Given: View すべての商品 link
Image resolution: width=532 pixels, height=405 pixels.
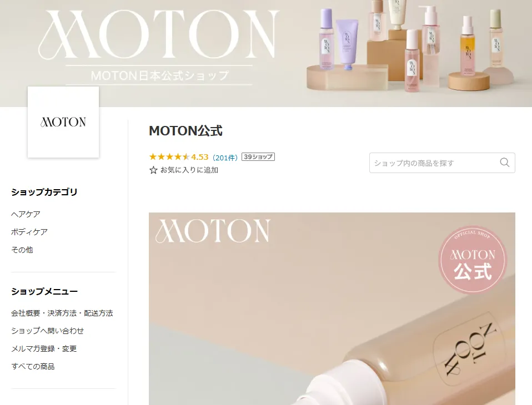Looking at the screenshot, I should click(x=33, y=366).
